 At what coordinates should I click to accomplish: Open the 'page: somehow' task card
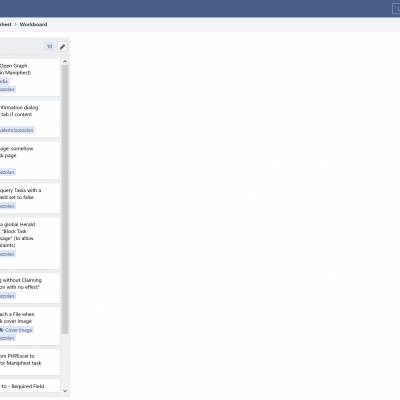(30, 160)
